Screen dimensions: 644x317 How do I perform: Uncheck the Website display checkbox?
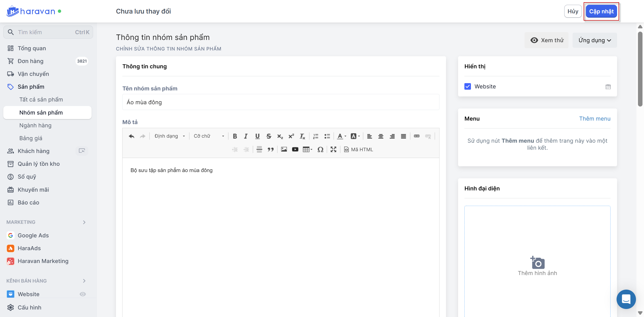pos(468,86)
